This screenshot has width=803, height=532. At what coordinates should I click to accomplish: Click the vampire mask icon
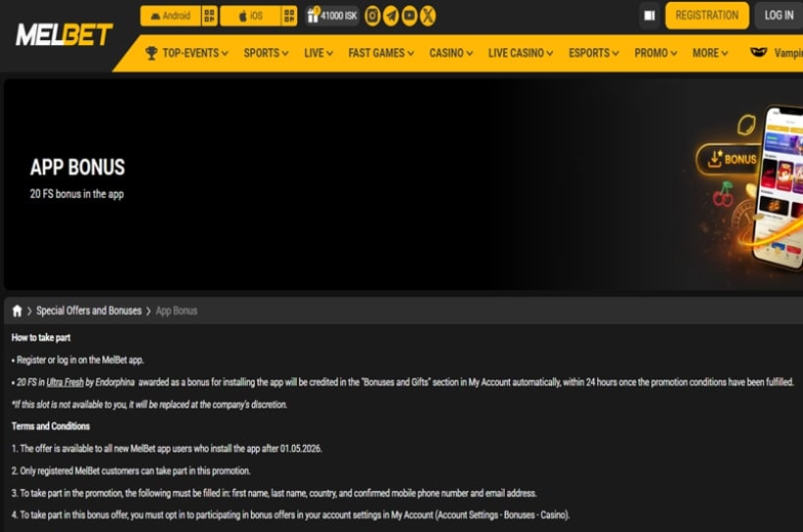pos(759,52)
